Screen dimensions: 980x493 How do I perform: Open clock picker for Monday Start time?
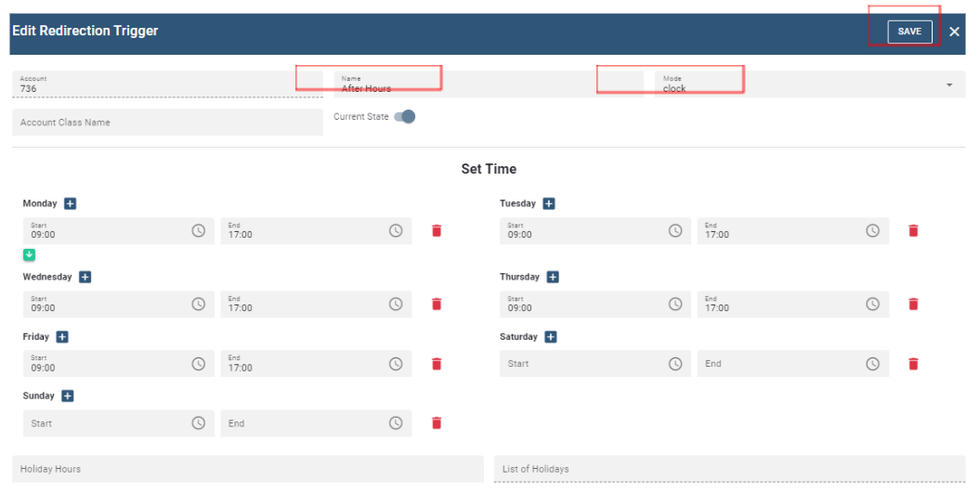click(x=198, y=230)
